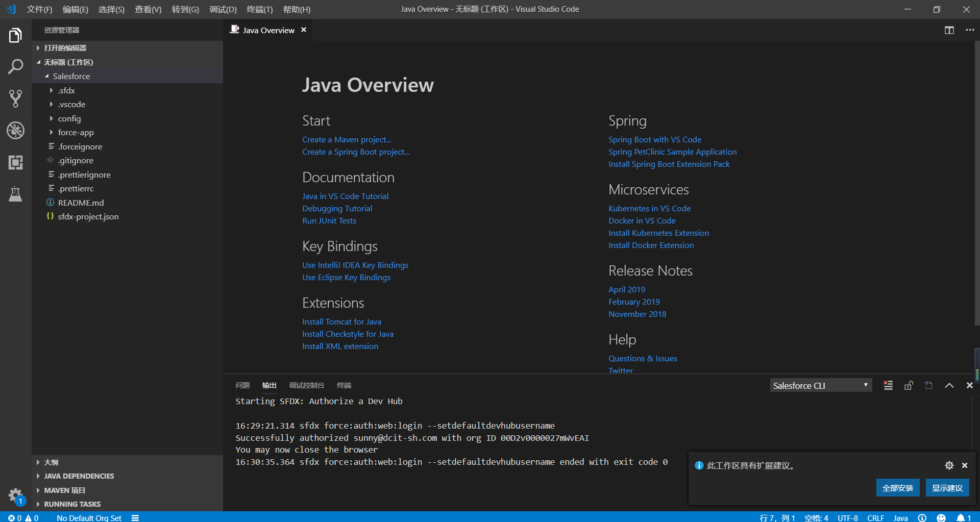Screen dimensions: 980x522
Task: Collapse the Salesforce folder
Action: click(127, 76)
